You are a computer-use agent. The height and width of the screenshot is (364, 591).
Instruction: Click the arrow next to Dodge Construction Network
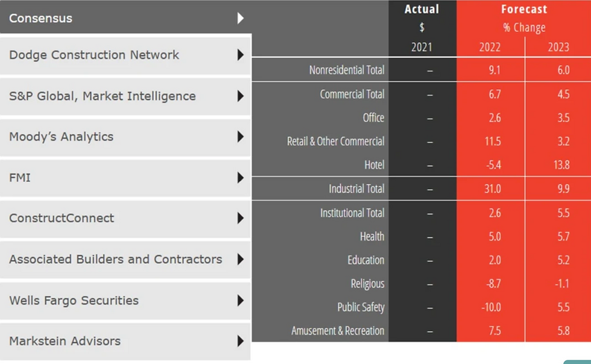coord(241,55)
